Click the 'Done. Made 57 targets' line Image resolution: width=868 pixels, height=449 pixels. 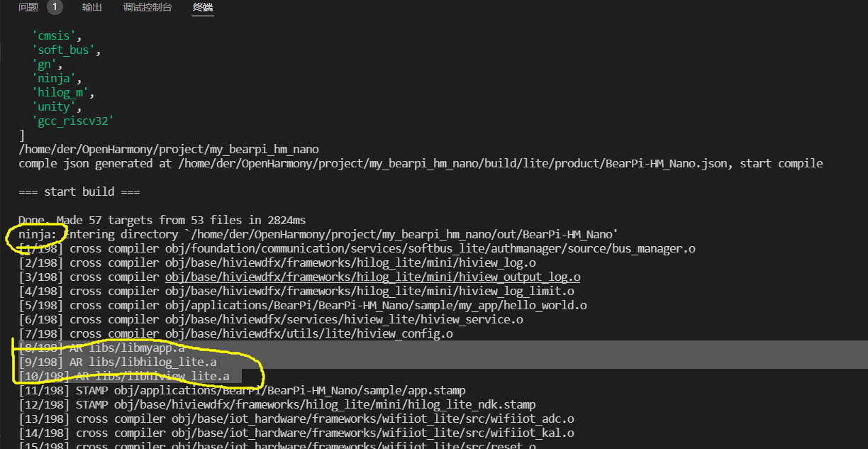pos(162,220)
